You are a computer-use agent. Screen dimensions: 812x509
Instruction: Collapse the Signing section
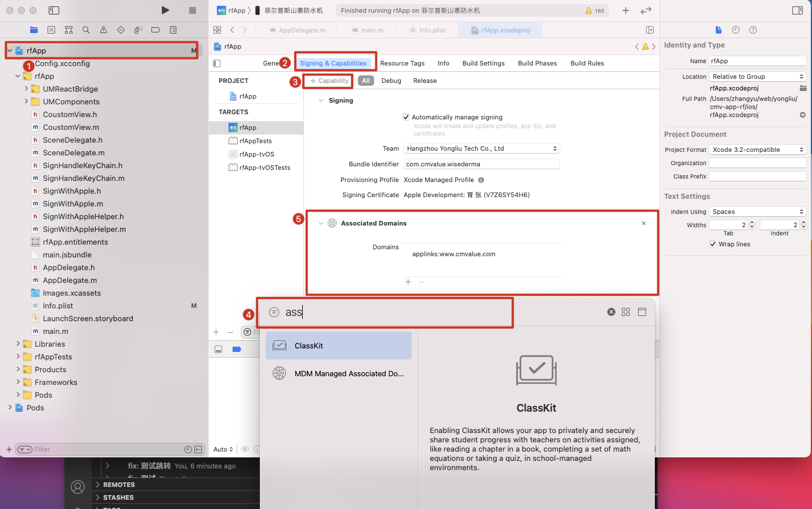click(321, 100)
